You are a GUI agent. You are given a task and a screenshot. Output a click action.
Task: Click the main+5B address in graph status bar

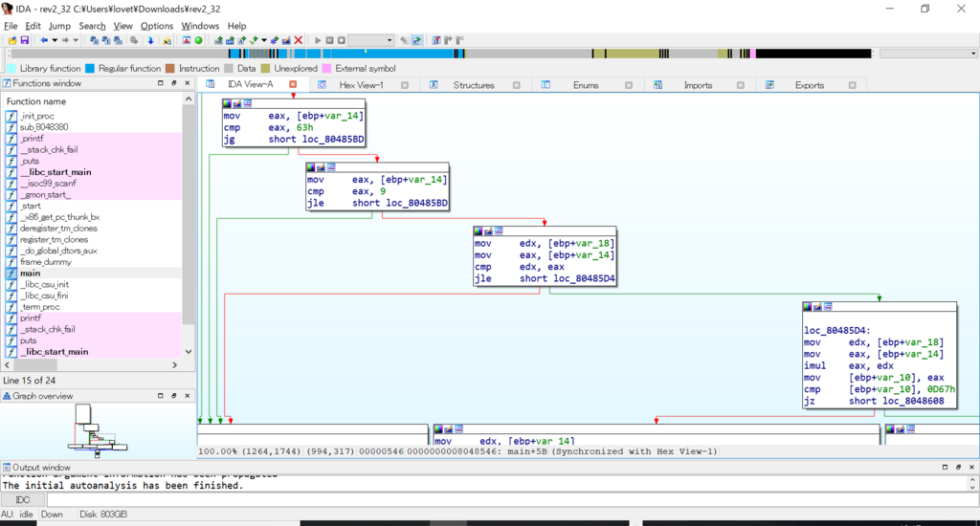pos(525,451)
